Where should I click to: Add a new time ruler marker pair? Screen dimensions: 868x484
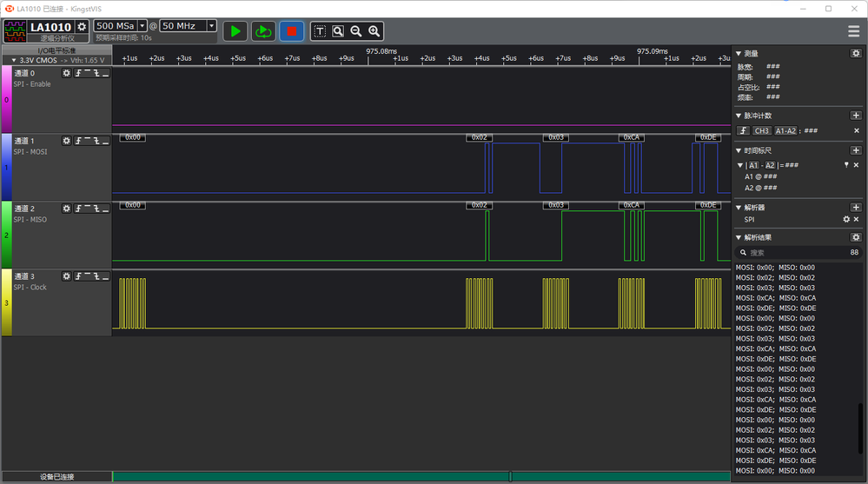coord(856,150)
